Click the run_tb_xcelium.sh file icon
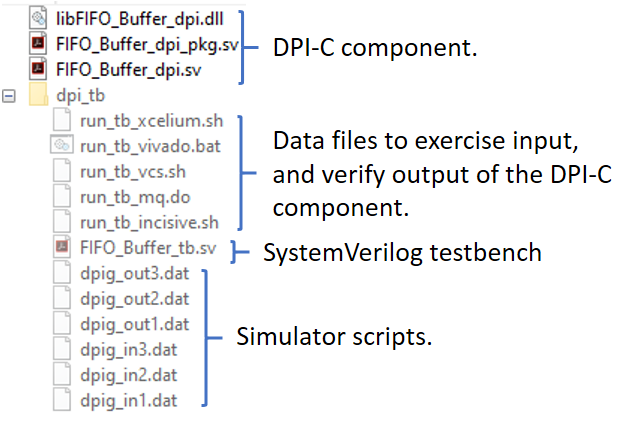 [x=62, y=120]
